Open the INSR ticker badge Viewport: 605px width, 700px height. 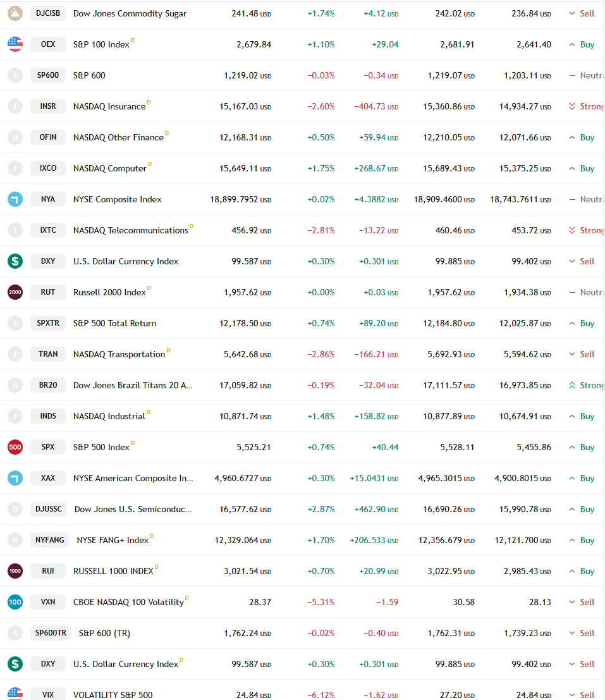48,106
